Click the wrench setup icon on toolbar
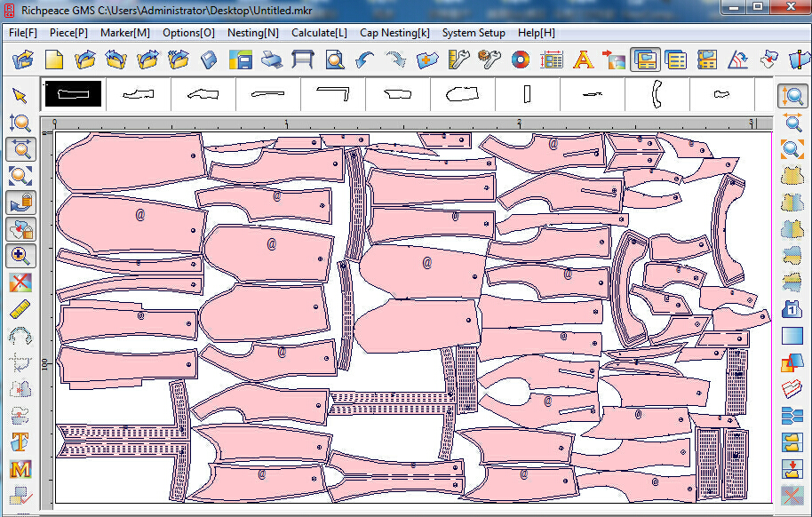 [490, 60]
